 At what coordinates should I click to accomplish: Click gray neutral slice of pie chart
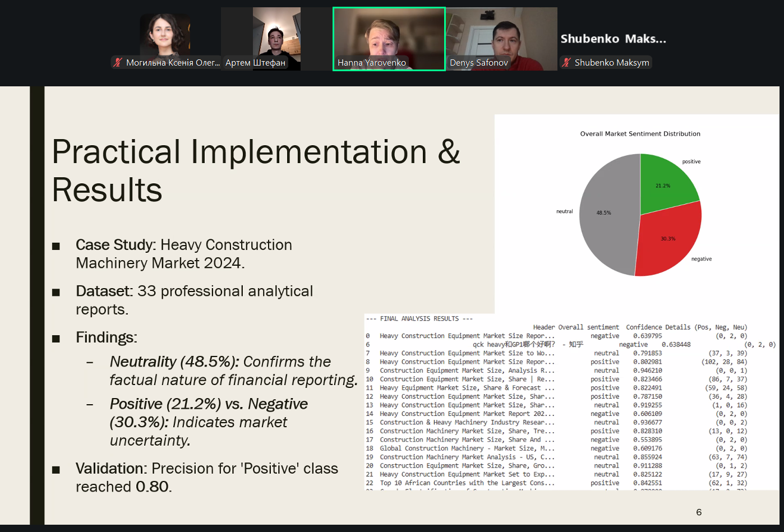[x=606, y=216]
